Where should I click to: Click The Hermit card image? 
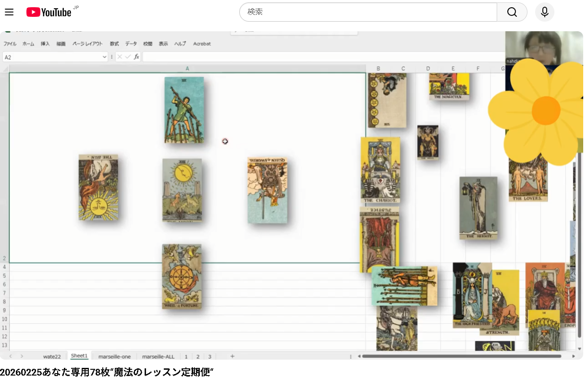(x=478, y=208)
